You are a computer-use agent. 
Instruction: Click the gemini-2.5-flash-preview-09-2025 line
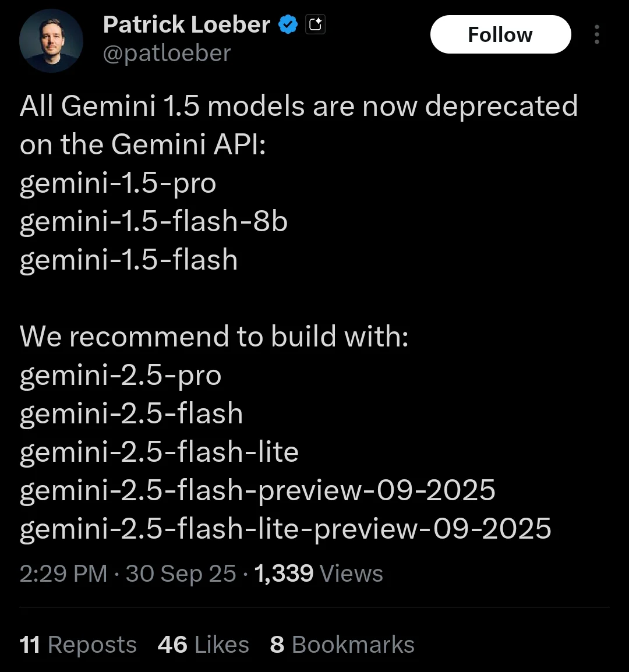257,490
